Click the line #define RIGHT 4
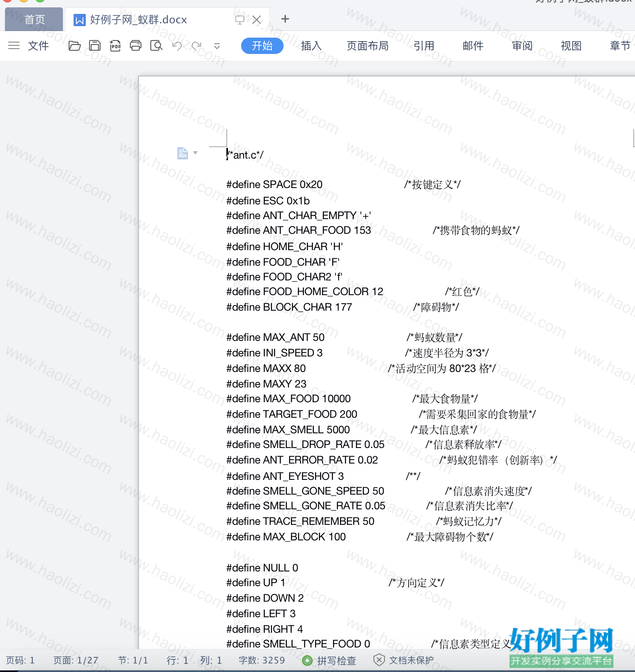This screenshot has height=672, width=635. (x=264, y=629)
